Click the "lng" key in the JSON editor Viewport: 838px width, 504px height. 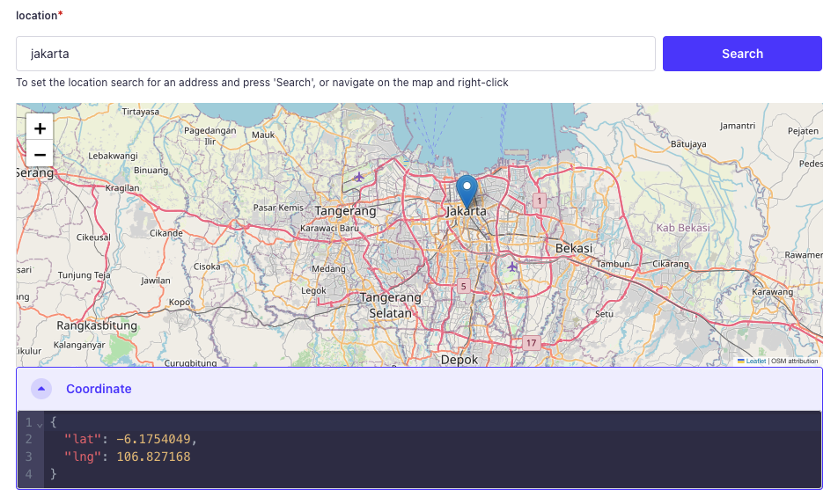pos(83,457)
